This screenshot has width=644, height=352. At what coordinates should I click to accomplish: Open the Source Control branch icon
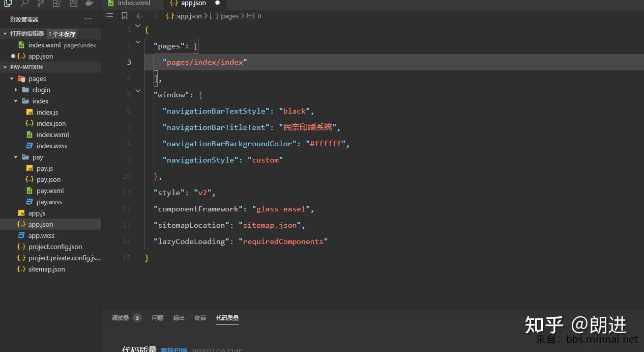[40, 3]
